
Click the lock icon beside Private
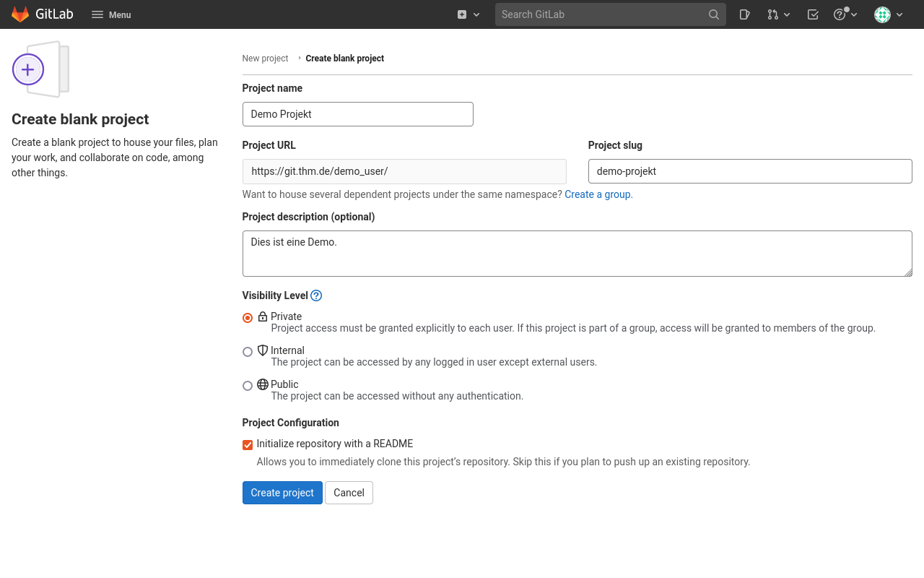pos(263,316)
